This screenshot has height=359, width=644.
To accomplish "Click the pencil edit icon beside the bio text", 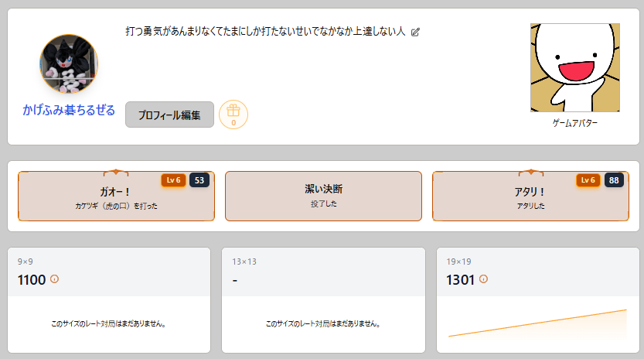I will (415, 32).
